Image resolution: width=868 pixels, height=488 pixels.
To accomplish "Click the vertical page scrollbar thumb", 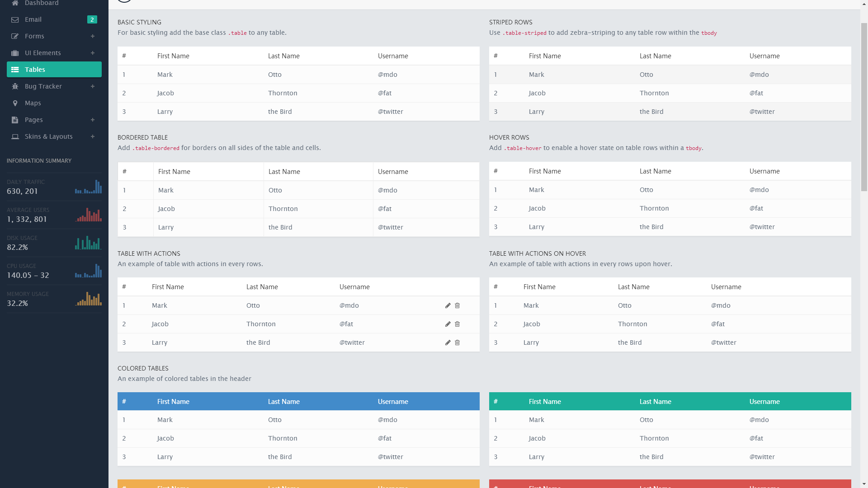I will (864, 107).
